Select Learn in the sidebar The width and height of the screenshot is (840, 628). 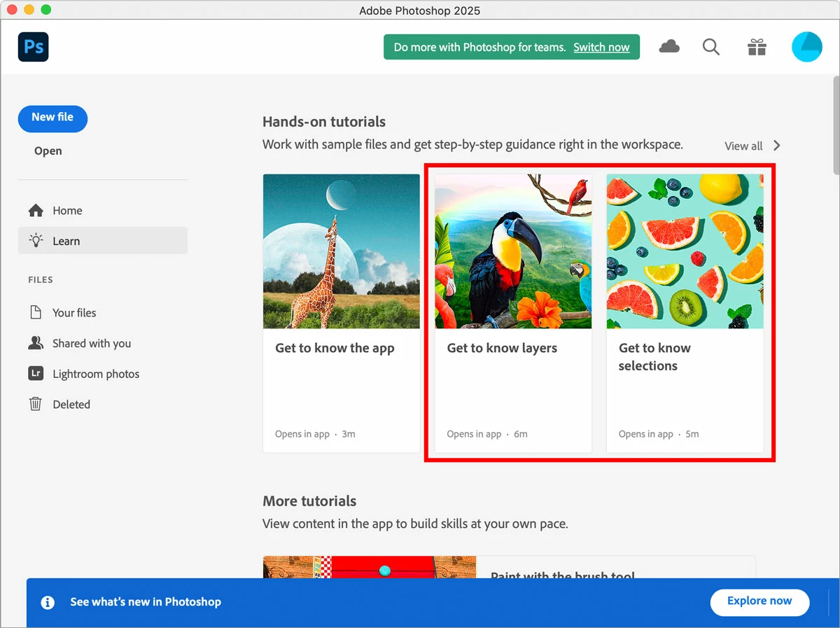(x=103, y=241)
